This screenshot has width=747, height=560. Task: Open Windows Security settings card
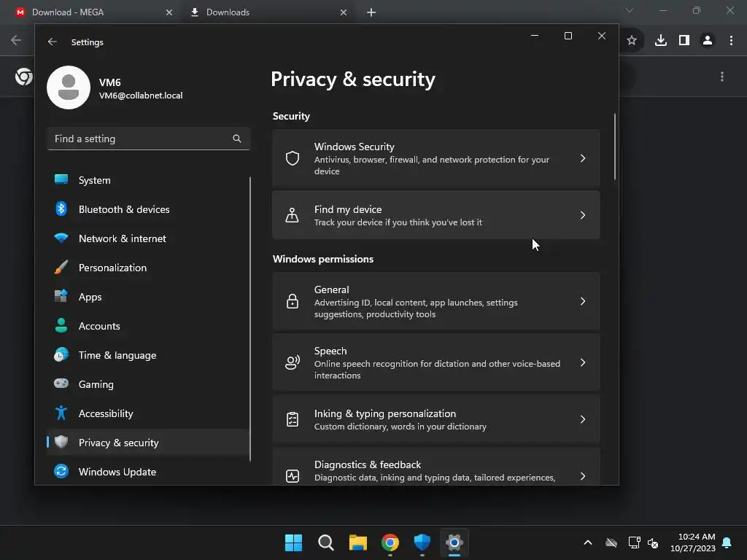pyautogui.click(x=436, y=158)
